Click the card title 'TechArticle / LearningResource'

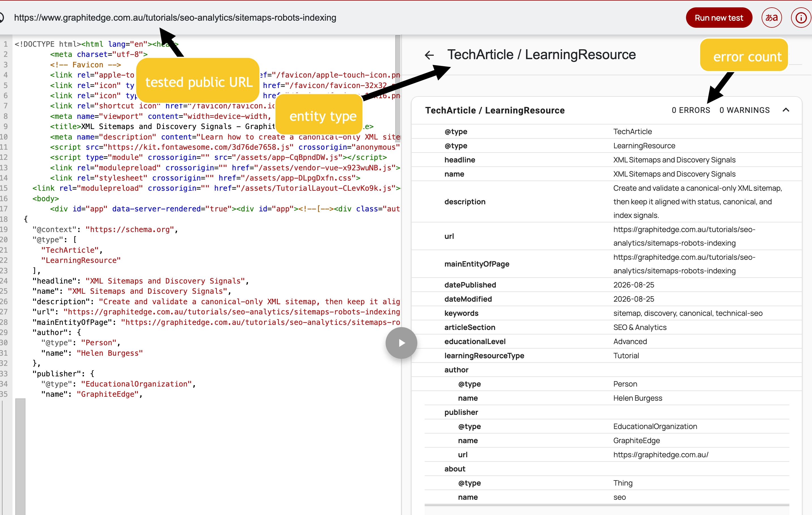(494, 110)
